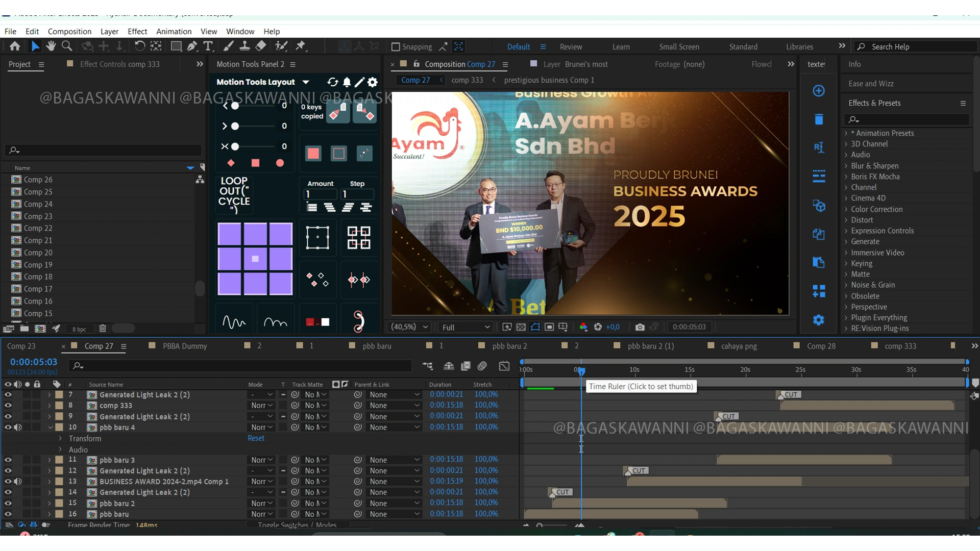
Task: Switch to the Comp 23 timeline tab
Action: point(21,346)
